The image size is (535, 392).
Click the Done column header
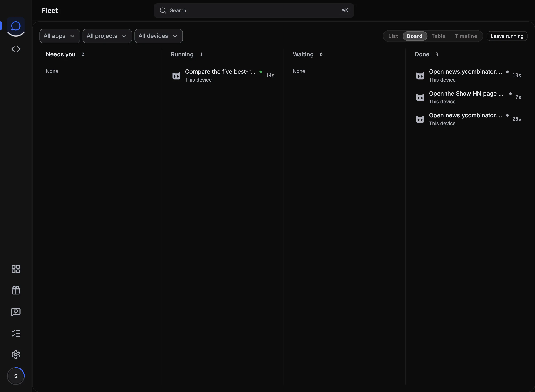(x=422, y=54)
